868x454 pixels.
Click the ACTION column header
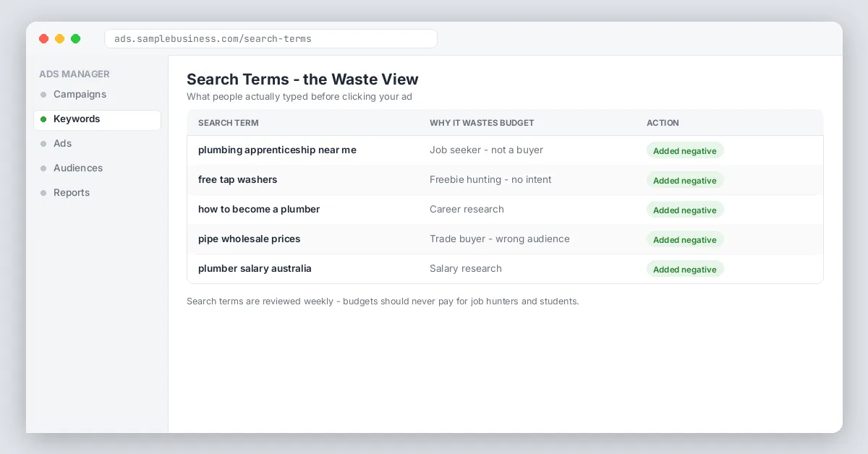[663, 123]
